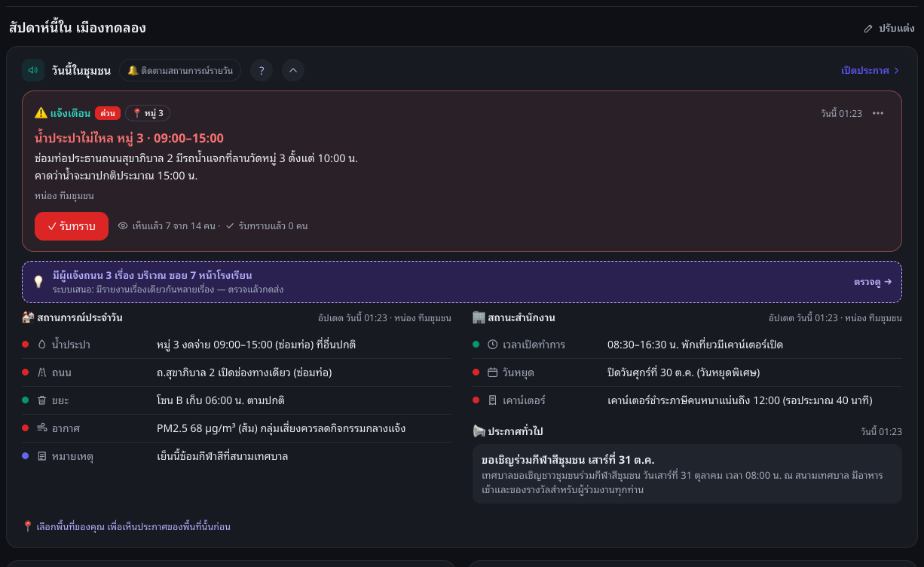Collapse the วันนี้ในชุมชน section
924x567 pixels.
pos(293,70)
